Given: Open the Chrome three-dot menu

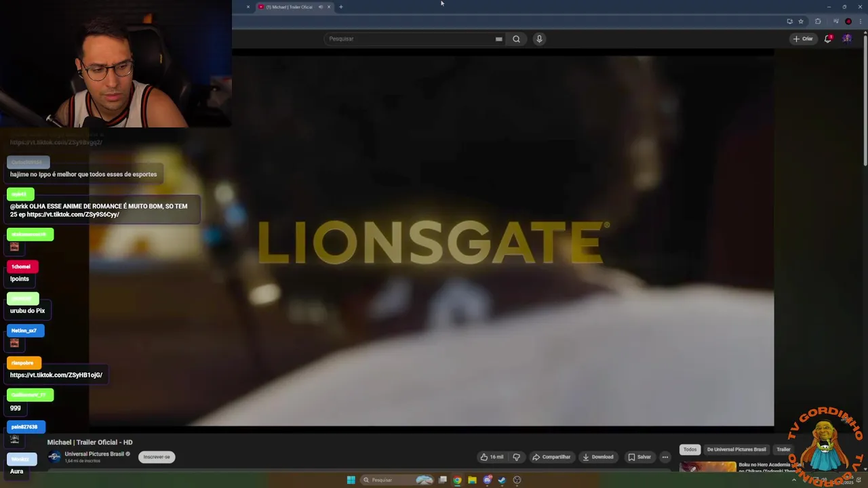Looking at the screenshot, I should click(860, 21).
